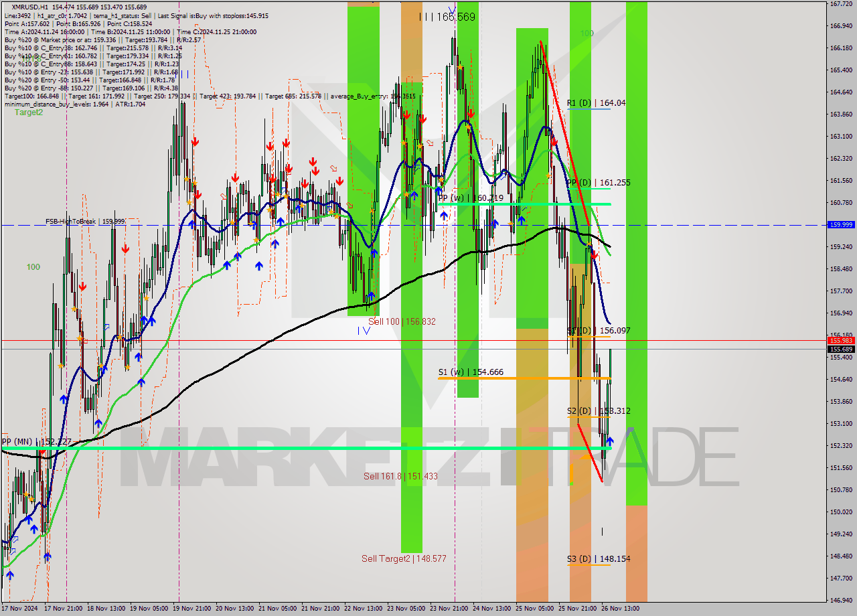Select the PP (MN) | 152.227 label
This screenshot has height=616, width=857.
[x=36, y=442]
